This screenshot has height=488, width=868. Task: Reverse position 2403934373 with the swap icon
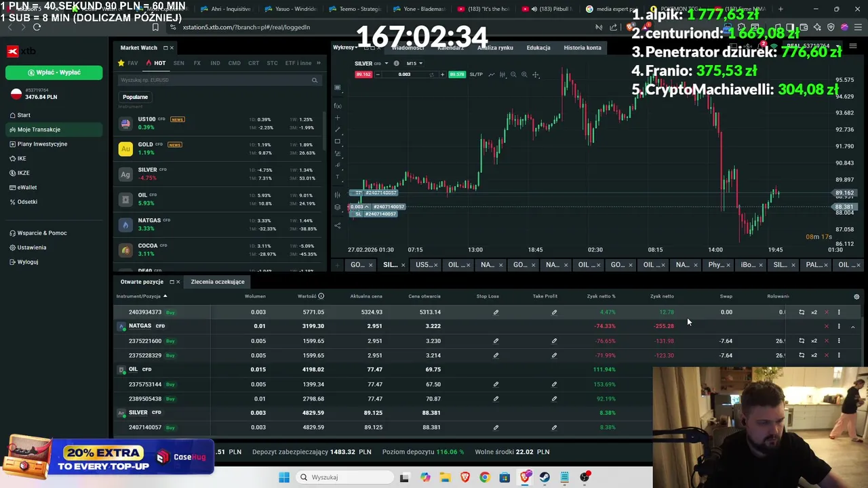click(802, 312)
